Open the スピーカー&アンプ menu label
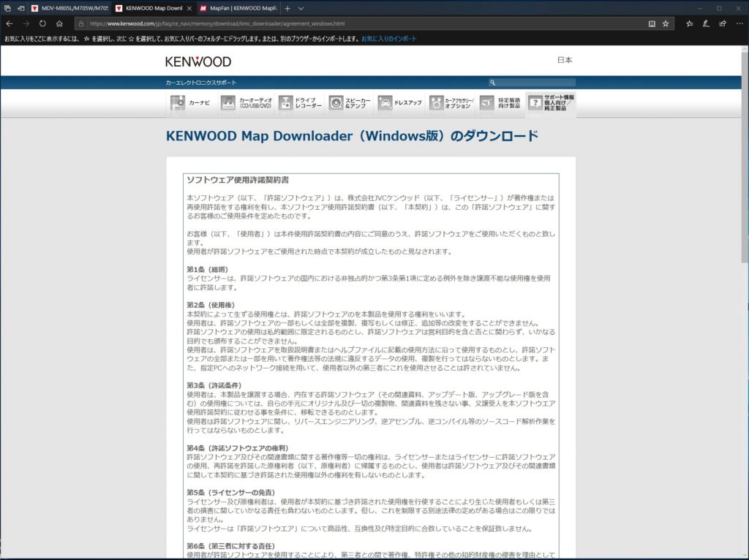749x560 pixels. [358, 102]
